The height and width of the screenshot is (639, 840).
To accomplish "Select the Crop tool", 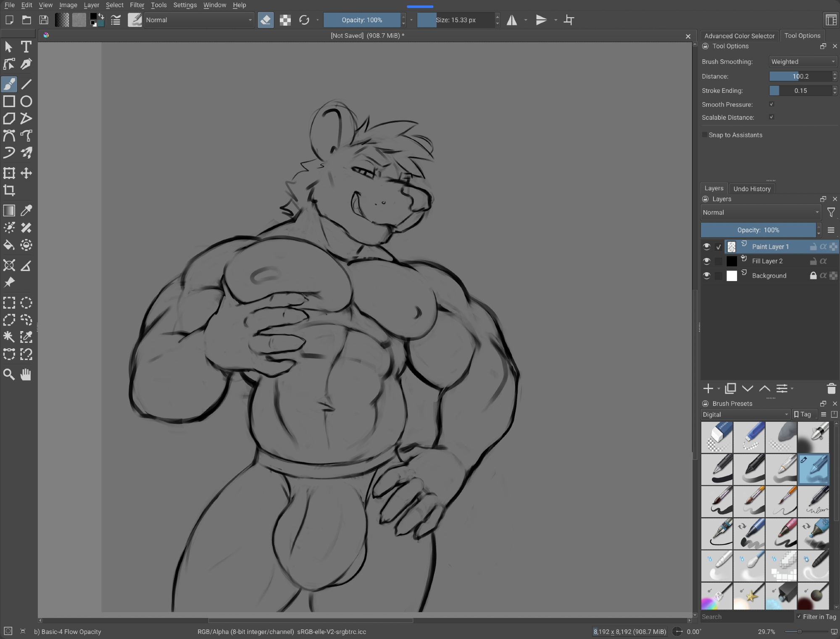I will tap(9, 190).
